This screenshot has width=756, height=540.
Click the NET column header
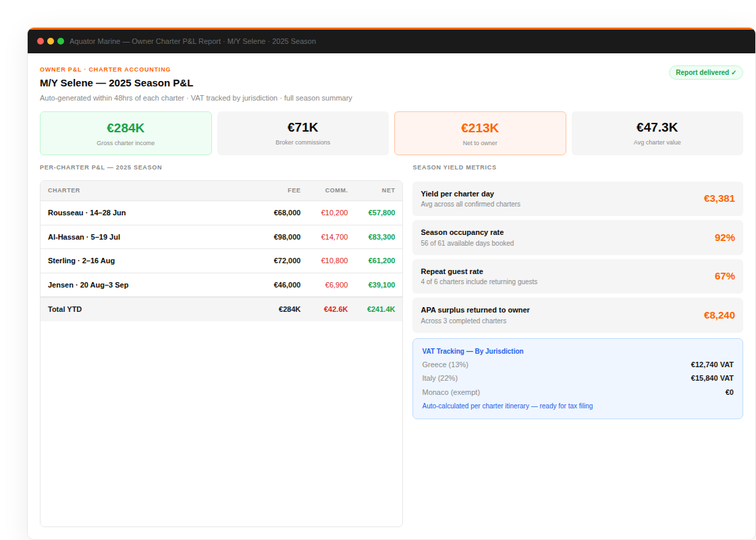[x=389, y=190]
